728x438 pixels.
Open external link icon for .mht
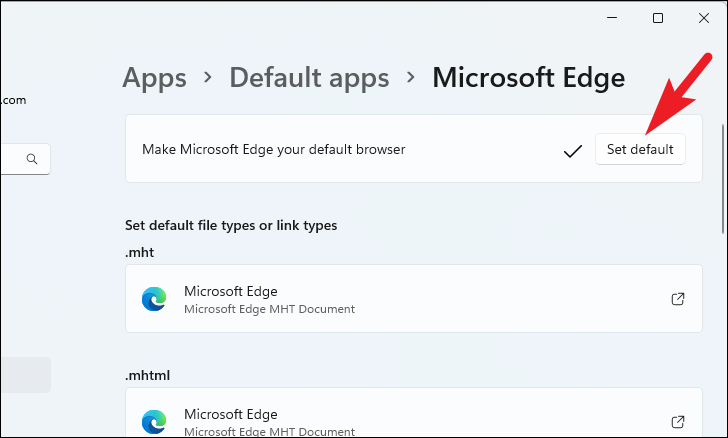tap(677, 299)
